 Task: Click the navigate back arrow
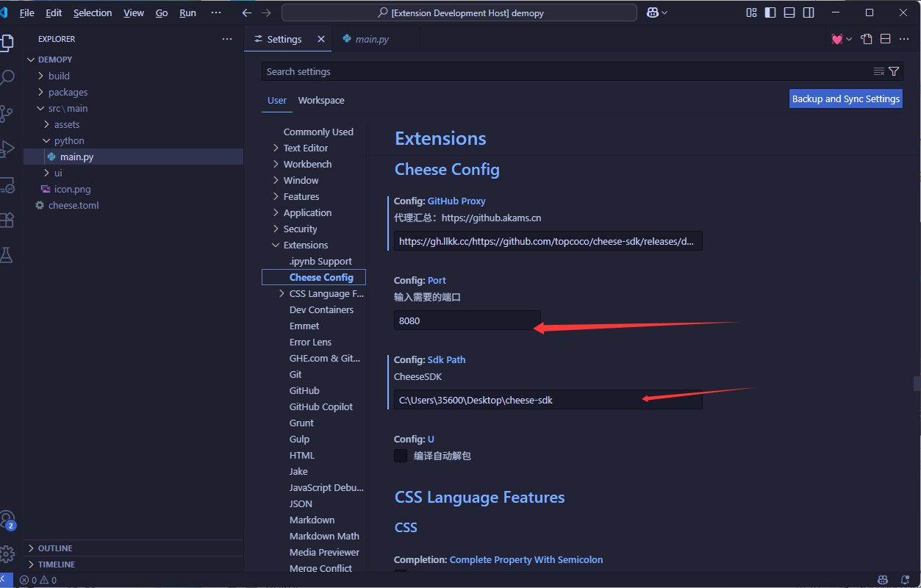coord(247,12)
